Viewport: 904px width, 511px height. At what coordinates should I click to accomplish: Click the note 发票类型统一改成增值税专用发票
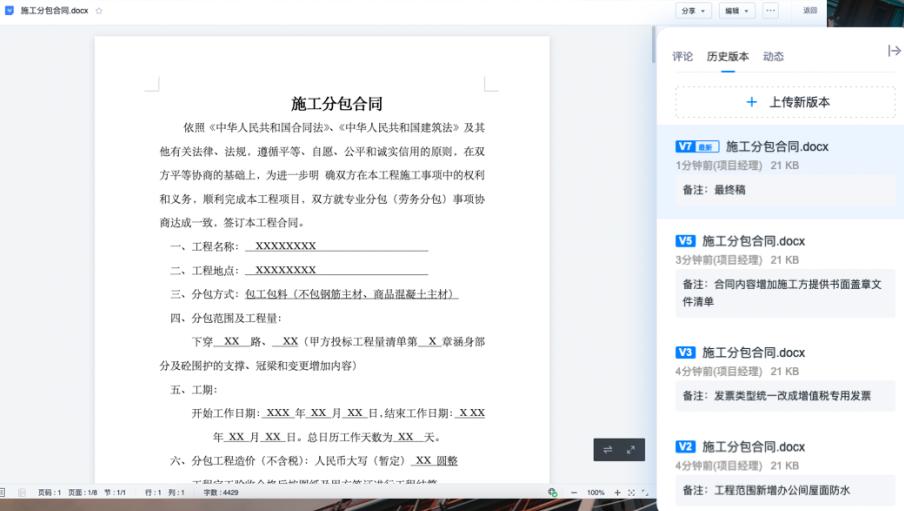(785, 396)
